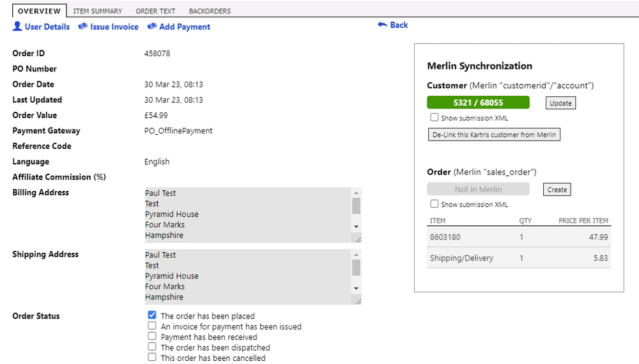Enable Show submission XML under Customer

coord(435,118)
